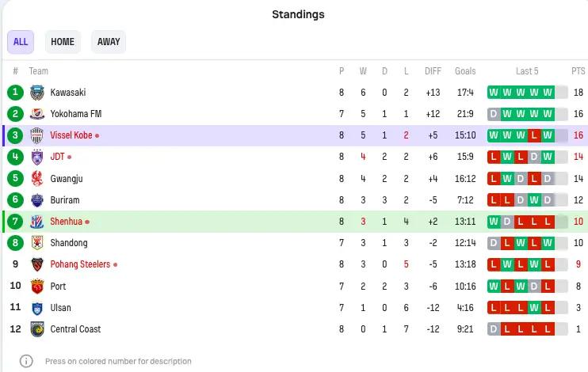The image size is (588, 372).
Task: Click the Central Coast team logo
Action: [x=37, y=329]
